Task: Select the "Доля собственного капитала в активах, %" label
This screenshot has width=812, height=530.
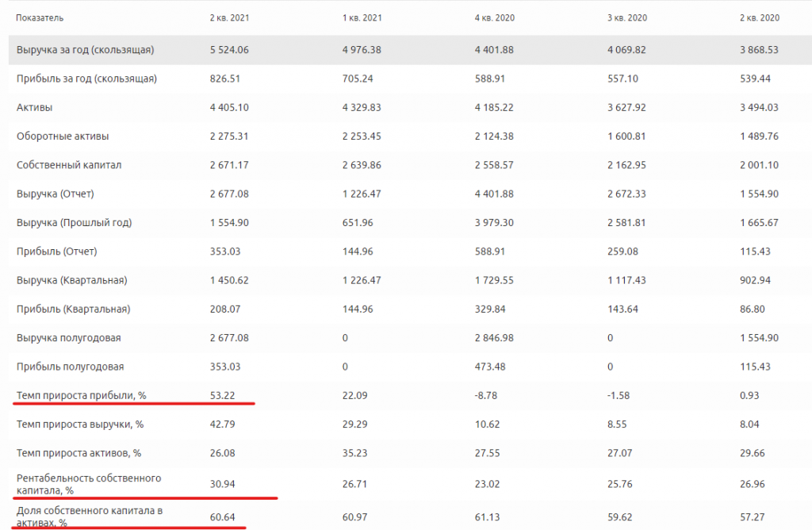Action: [89, 517]
